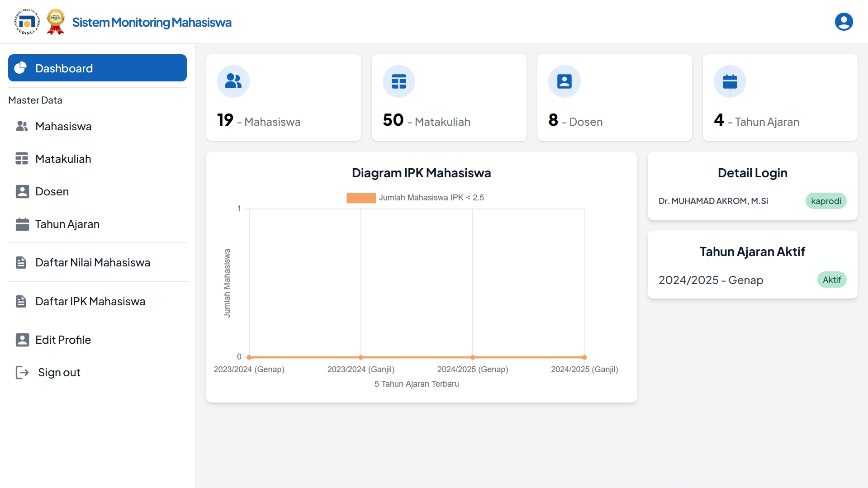Click the calendar icon on the Tahun Ajaran card

tap(730, 81)
